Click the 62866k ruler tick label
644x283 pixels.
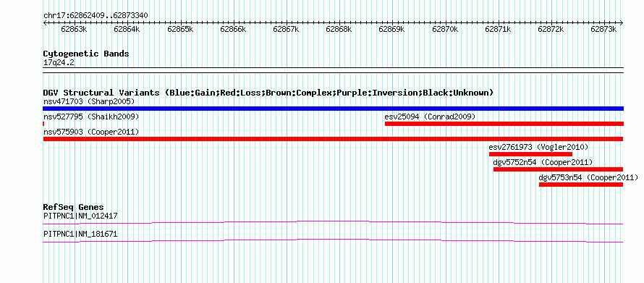click(233, 29)
